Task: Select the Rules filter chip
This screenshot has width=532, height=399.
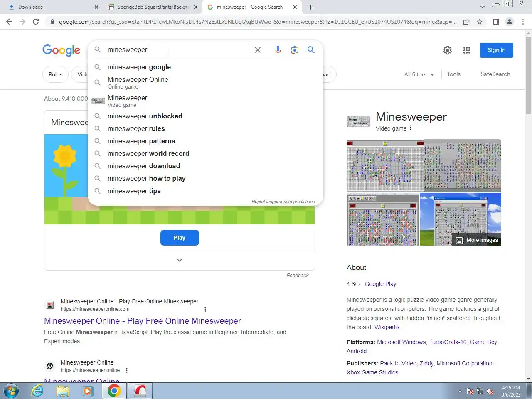Action: point(55,74)
